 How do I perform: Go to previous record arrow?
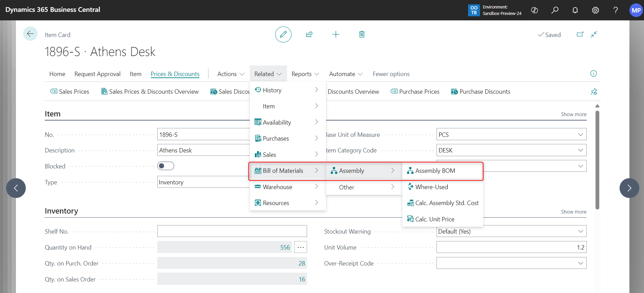click(16, 188)
